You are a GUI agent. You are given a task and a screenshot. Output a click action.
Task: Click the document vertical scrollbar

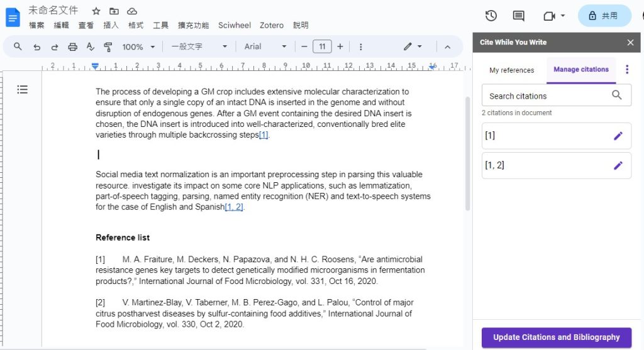point(467,153)
